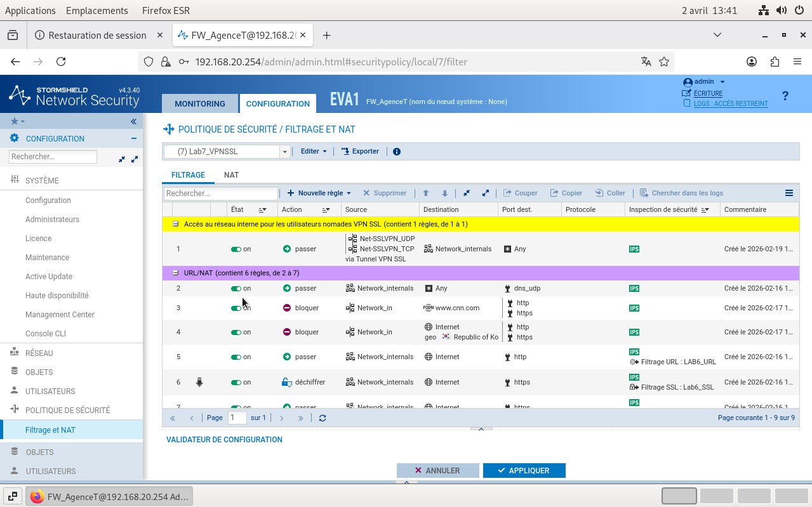Click the rule info icon next to Exporter

(397, 152)
